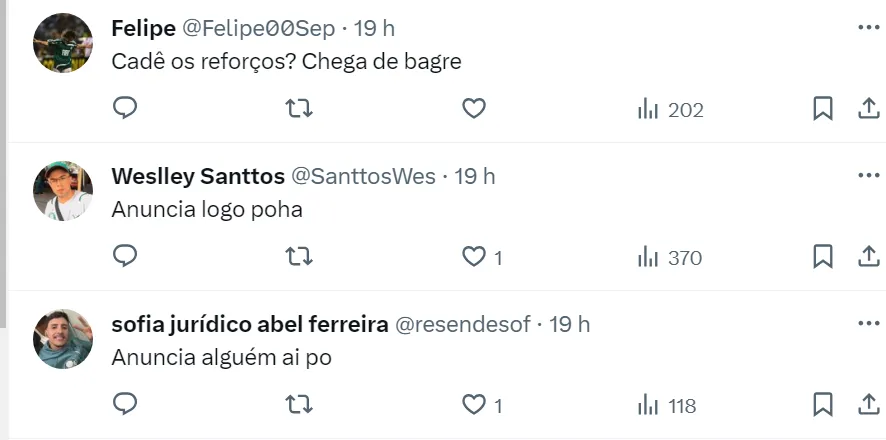Reply to Weslley Santtos's tweet

pyautogui.click(x=125, y=257)
